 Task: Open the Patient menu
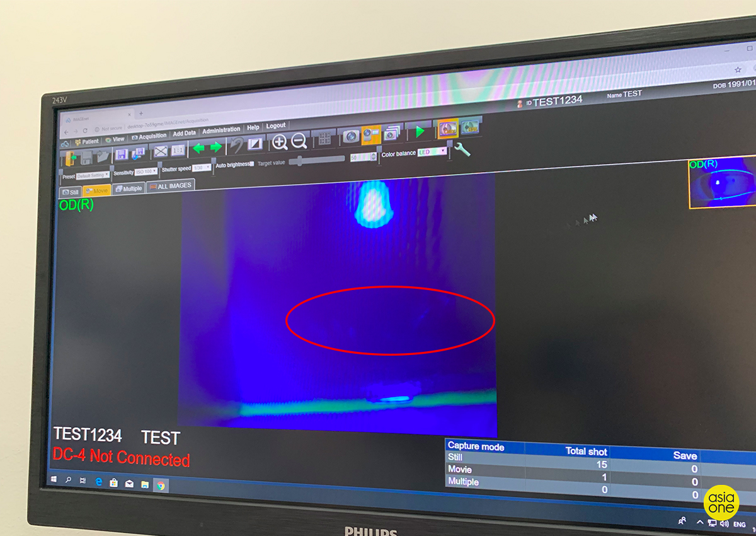87,141
